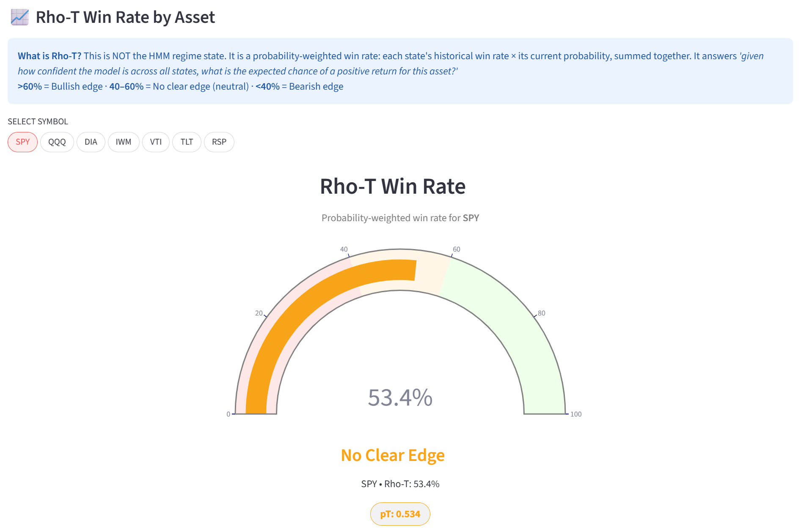Click the line-chart icon beside the page title

coord(19,17)
